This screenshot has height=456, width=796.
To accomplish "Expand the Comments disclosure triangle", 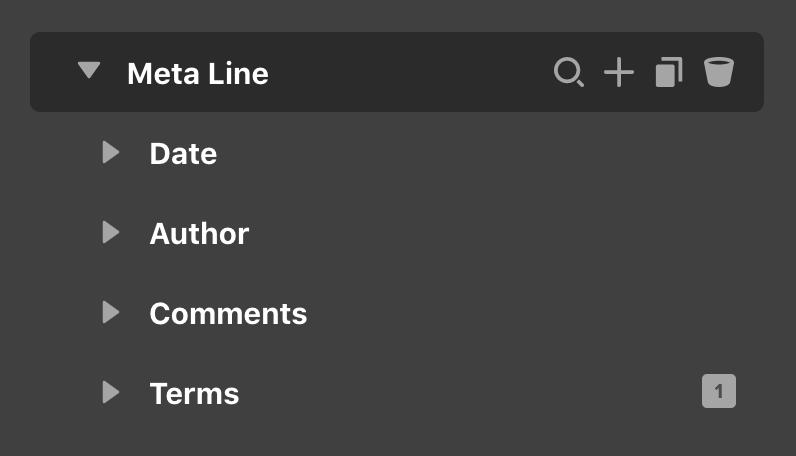I will coord(111,312).
